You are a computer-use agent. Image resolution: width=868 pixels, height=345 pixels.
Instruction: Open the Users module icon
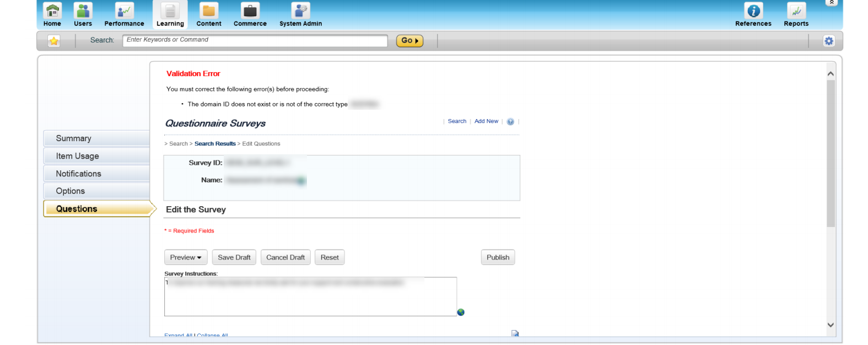point(83,10)
